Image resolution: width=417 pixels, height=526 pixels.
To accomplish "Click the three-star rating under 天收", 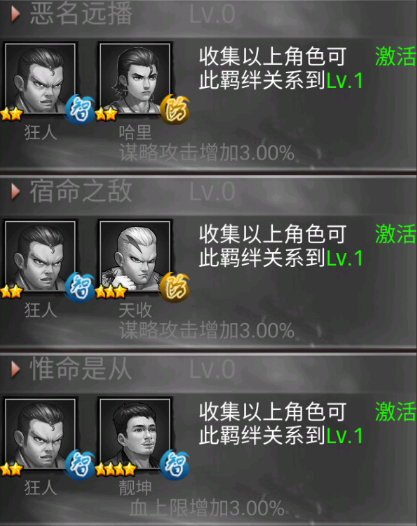I will pos(111,292).
